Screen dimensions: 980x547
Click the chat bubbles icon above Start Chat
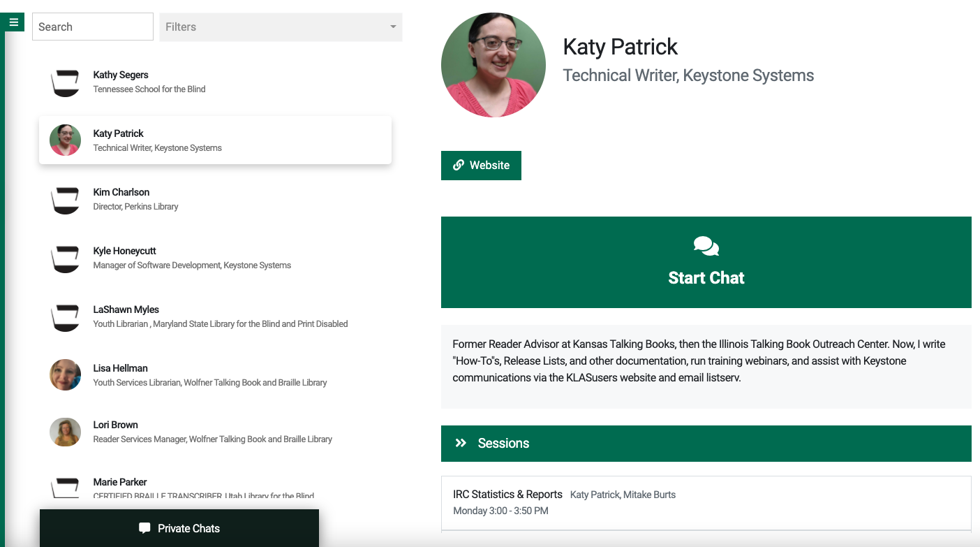(706, 245)
